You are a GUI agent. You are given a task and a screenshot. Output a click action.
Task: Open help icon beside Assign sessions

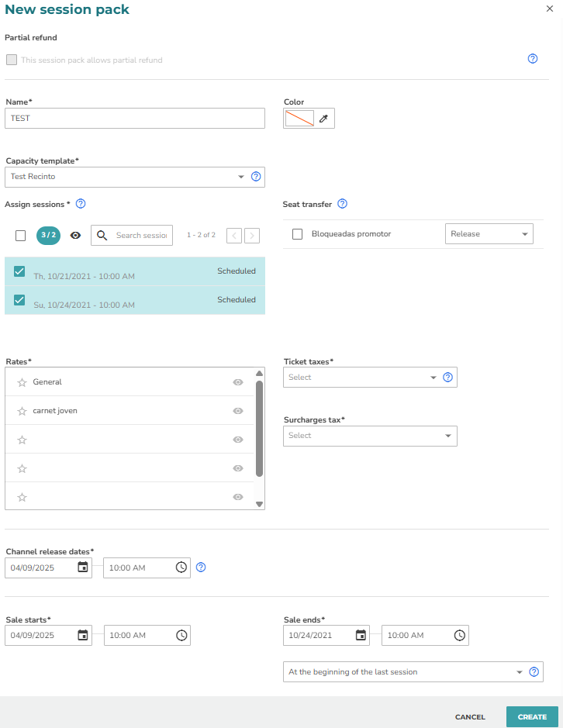(x=81, y=204)
